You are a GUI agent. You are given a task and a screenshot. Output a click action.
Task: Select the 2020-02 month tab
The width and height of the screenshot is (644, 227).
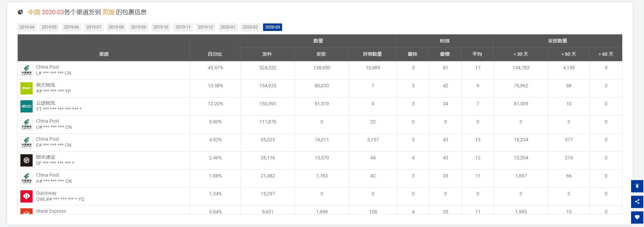[x=250, y=27]
